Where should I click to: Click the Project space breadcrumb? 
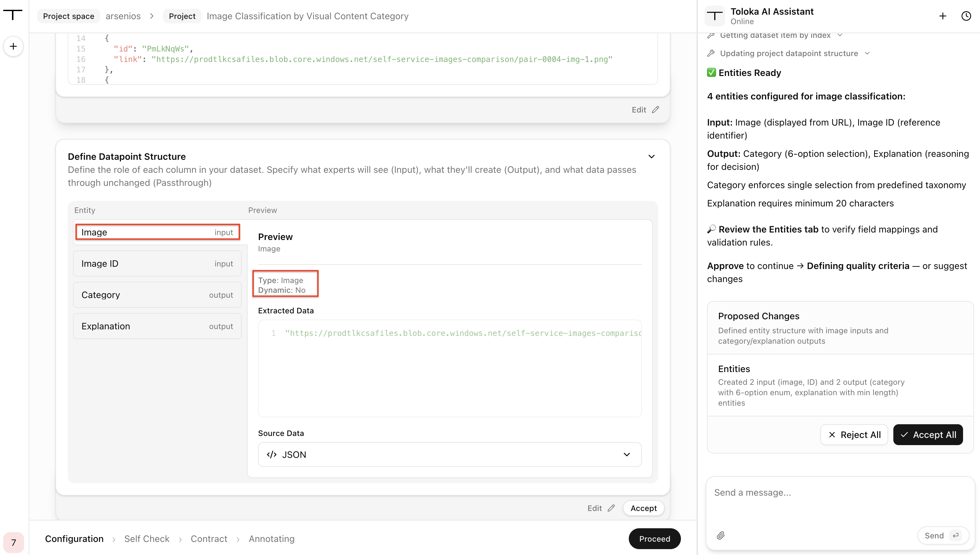(x=68, y=16)
